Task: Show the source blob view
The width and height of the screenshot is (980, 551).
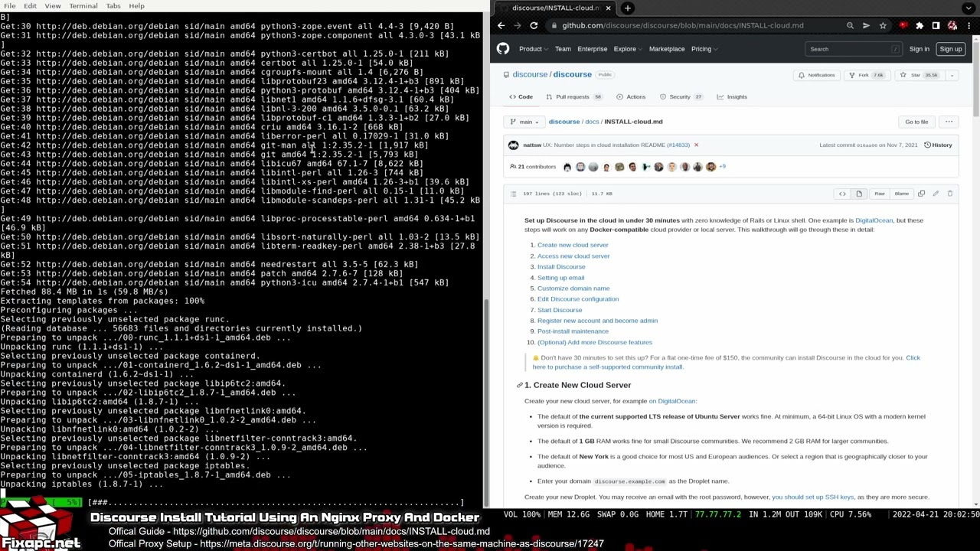Action: pos(842,194)
